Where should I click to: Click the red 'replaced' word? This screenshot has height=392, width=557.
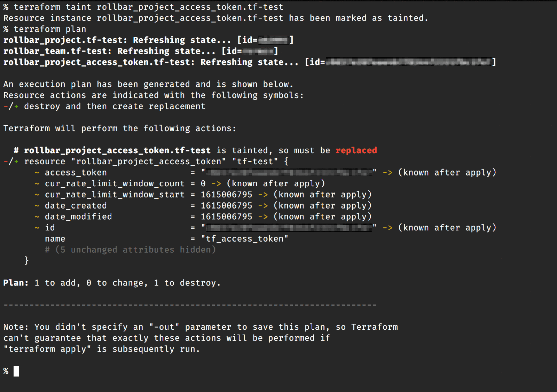point(356,150)
